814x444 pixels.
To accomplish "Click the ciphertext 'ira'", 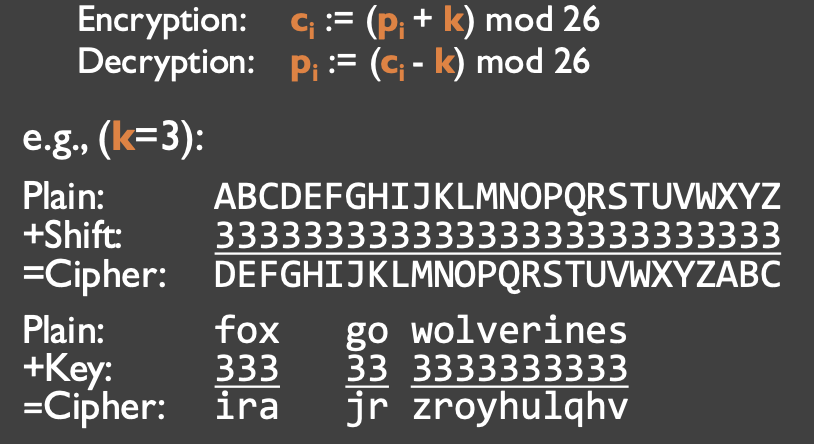I will pyautogui.click(x=247, y=407).
